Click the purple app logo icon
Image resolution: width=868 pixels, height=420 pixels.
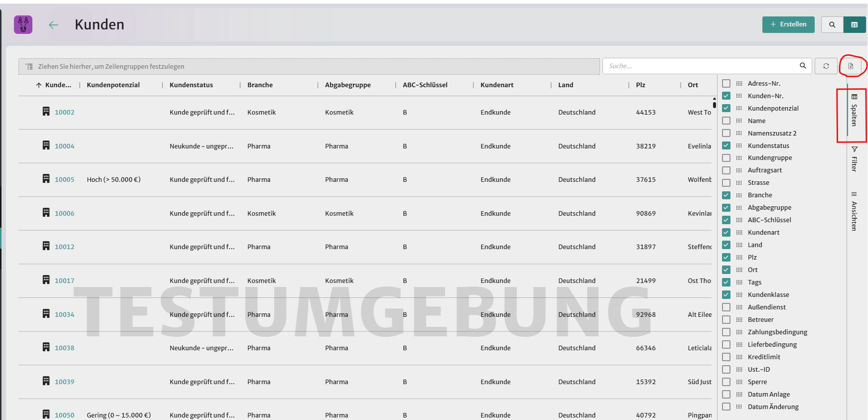pyautogui.click(x=23, y=24)
